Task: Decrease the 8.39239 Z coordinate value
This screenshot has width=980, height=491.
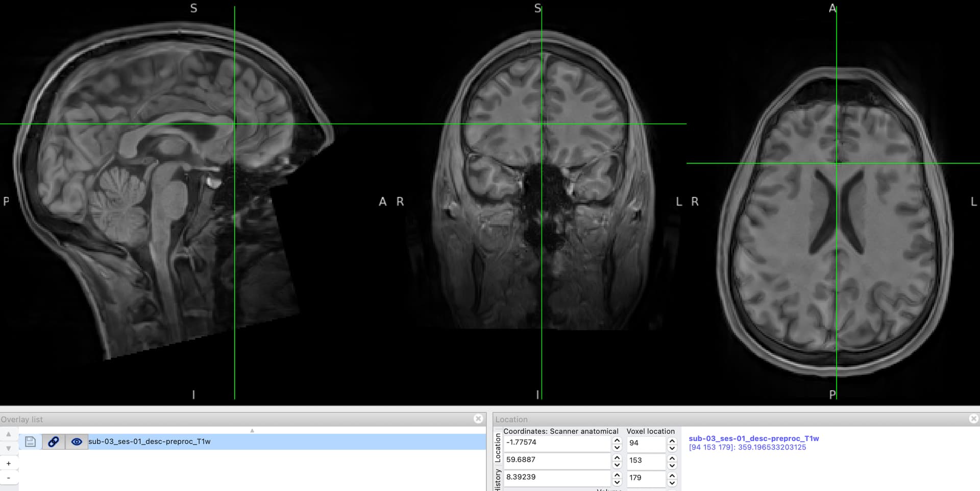Action: pyautogui.click(x=617, y=481)
